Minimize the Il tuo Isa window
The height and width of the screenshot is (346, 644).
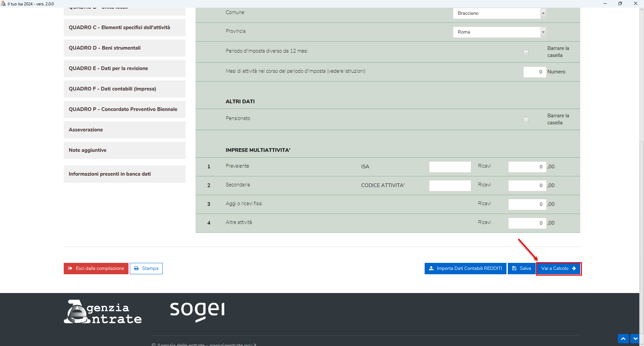coord(605,4)
